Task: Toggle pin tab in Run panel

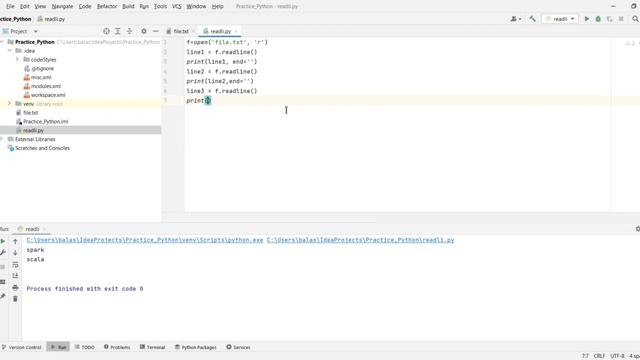Action: coord(3,296)
